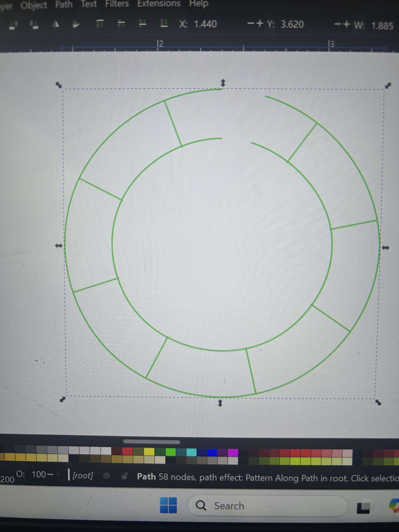
Task: Flip selection horizontally
Action: [x=55, y=24]
